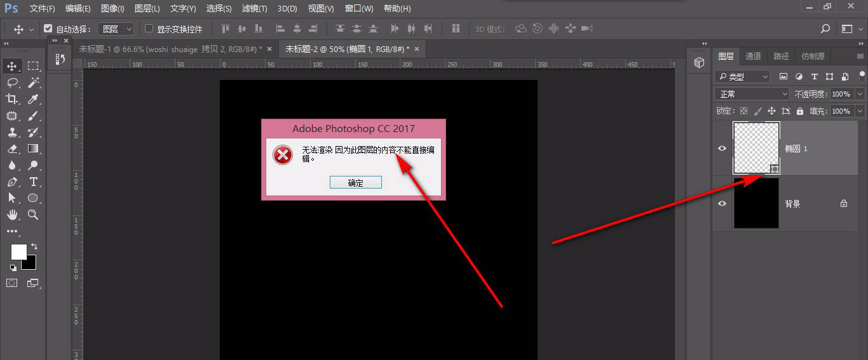Image resolution: width=868 pixels, height=360 pixels.
Task: Hide the Ellipse 1 layer
Action: coord(722,148)
